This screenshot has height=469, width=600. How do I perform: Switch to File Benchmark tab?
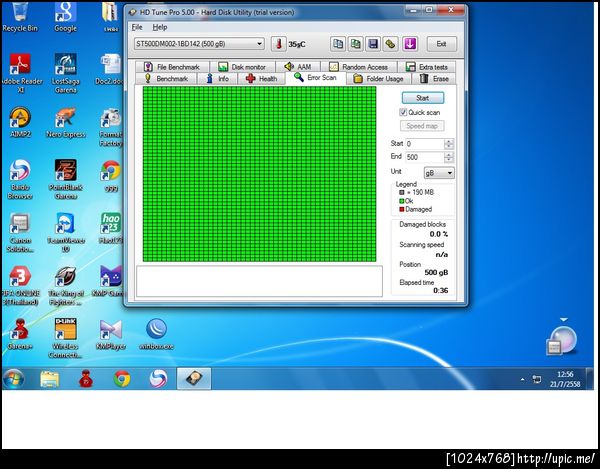172,67
